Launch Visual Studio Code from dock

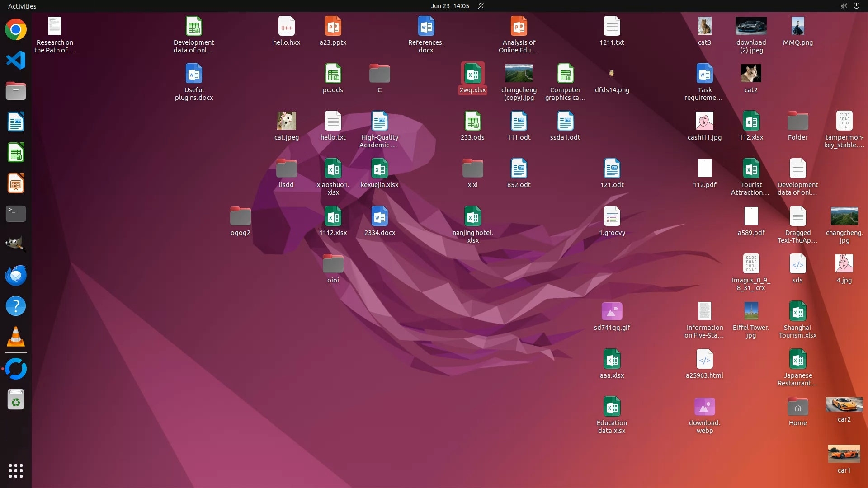pyautogui.click(x=16, y=60)
